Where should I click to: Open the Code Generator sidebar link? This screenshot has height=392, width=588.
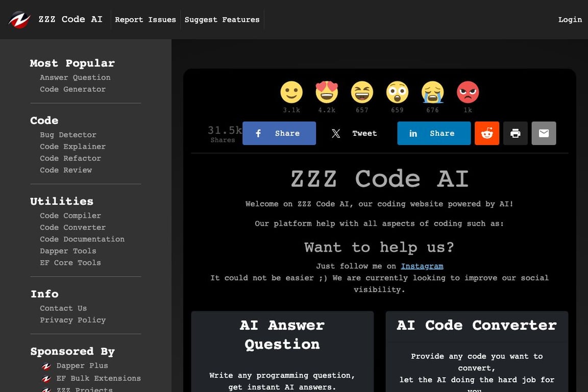(x=73, y=89)
